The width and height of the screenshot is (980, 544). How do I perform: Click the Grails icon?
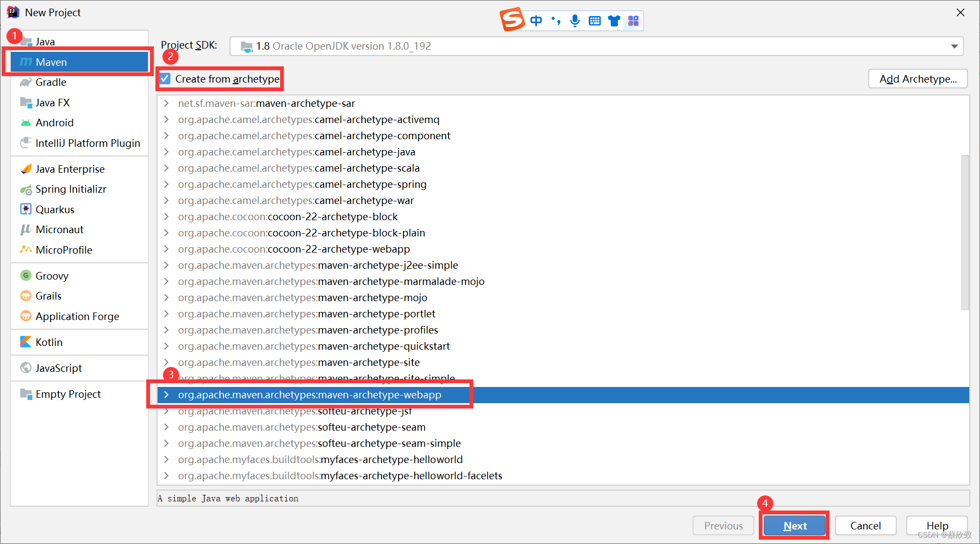[25, 296]
